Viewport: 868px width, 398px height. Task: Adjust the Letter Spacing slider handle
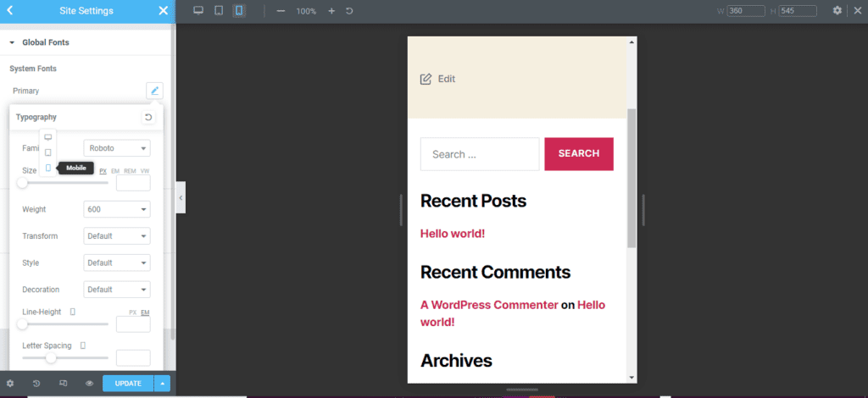coord(51,357)
